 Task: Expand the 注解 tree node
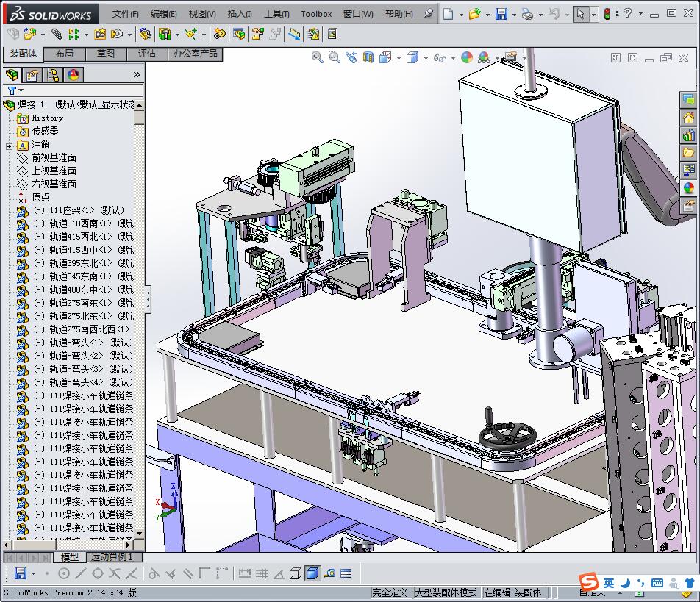tap(10, 145)
